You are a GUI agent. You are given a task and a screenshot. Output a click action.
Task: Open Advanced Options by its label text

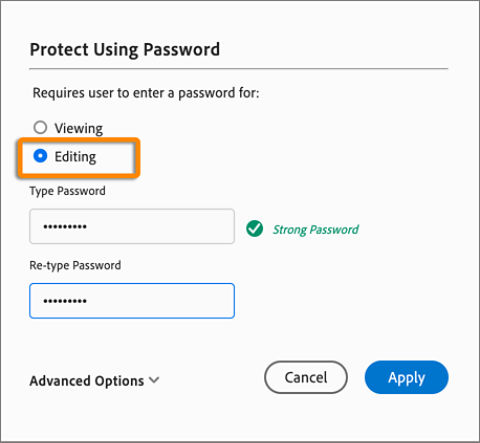[87, 381]
